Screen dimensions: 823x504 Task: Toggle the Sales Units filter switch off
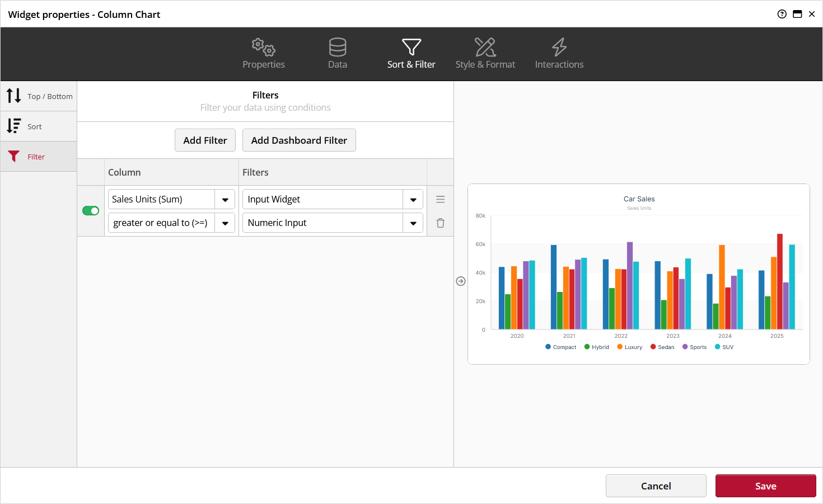pos(91,211)
